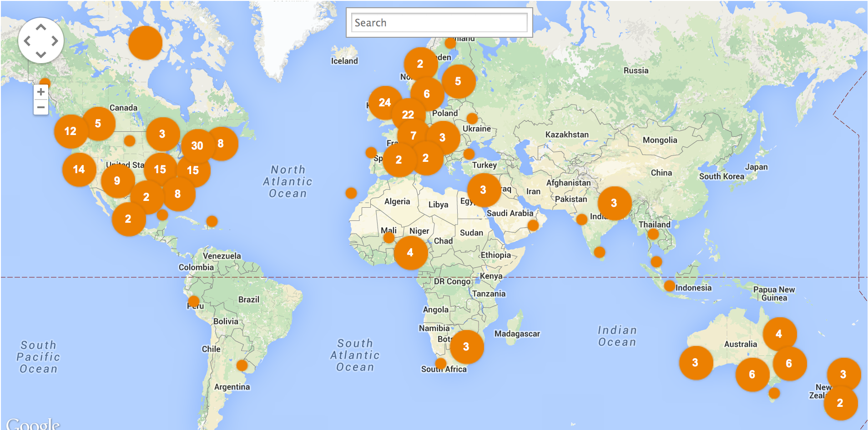Select the single marker over Peru
Screen dimensions: 868x430
tap(193, 301)
